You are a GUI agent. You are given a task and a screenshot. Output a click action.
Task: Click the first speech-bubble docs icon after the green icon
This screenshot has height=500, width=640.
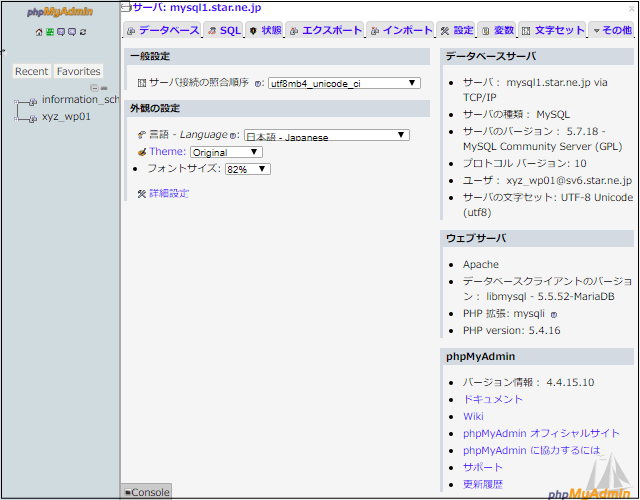61,32
